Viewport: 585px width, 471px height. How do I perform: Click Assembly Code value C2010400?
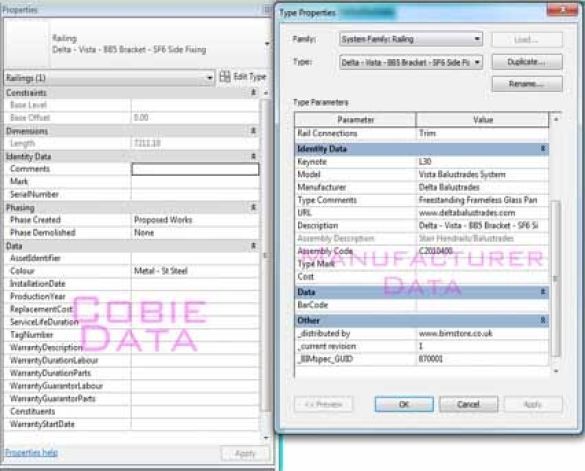coord(482,251)
